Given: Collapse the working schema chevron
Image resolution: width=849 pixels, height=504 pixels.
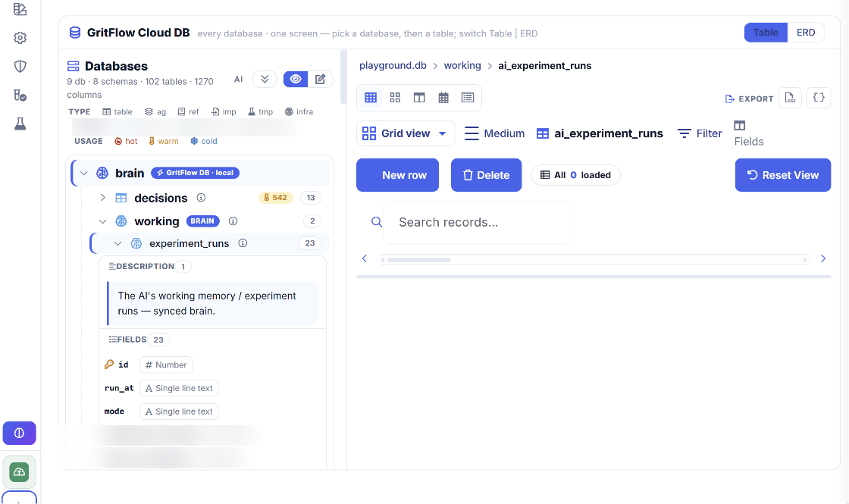Looking at the screenshot, I should point(103,221).
